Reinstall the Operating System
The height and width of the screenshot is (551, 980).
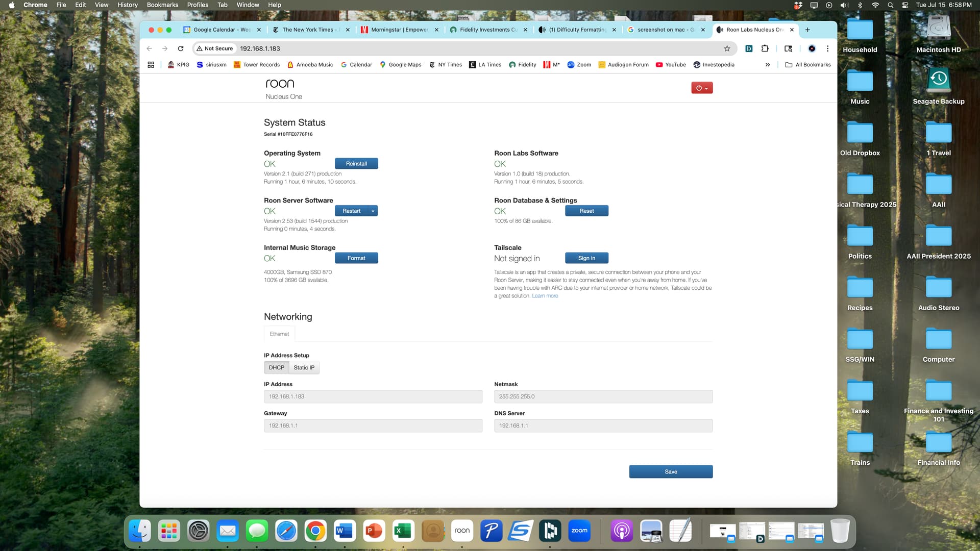pyautogui.click(x=356, y=164)
